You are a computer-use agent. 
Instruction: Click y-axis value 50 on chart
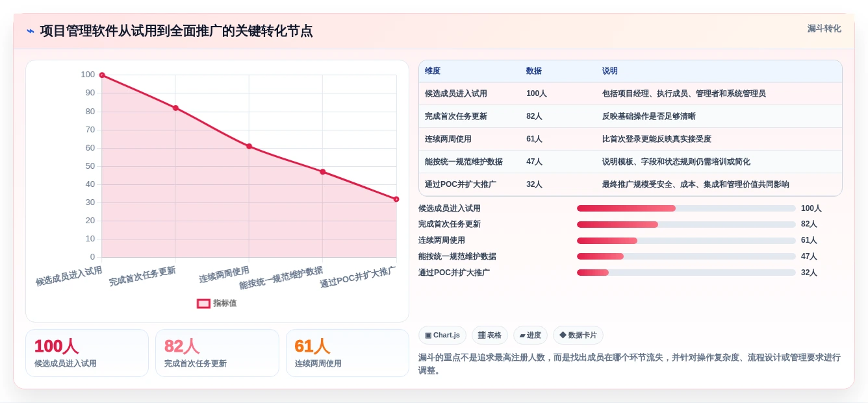(x=90, y=165)
